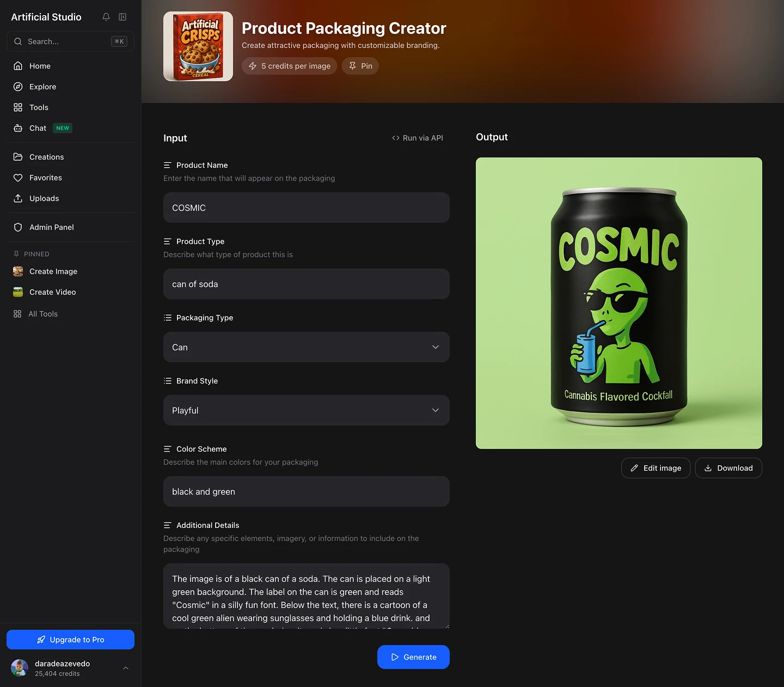Toggle the sidebar collapse icon next to the bell

122,17
